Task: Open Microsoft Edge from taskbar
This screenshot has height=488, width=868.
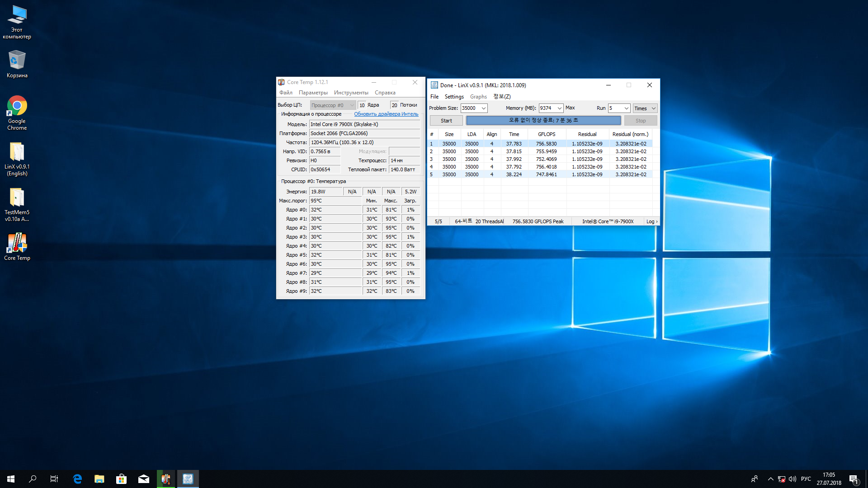Action: 77,479
